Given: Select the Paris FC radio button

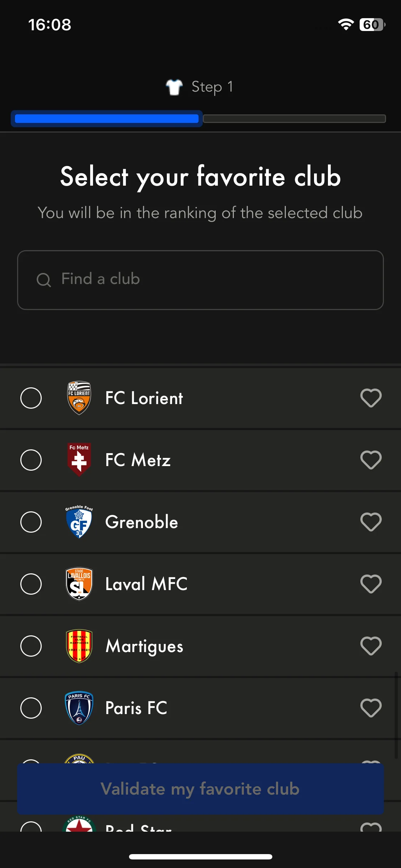Looking at the screenshot, I should click(31, 708).
